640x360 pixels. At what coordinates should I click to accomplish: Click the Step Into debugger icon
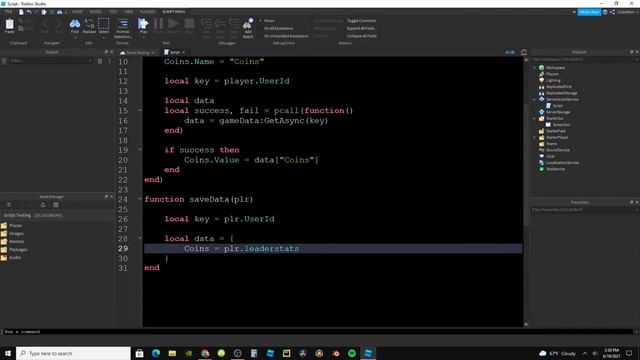pos(206,28)
